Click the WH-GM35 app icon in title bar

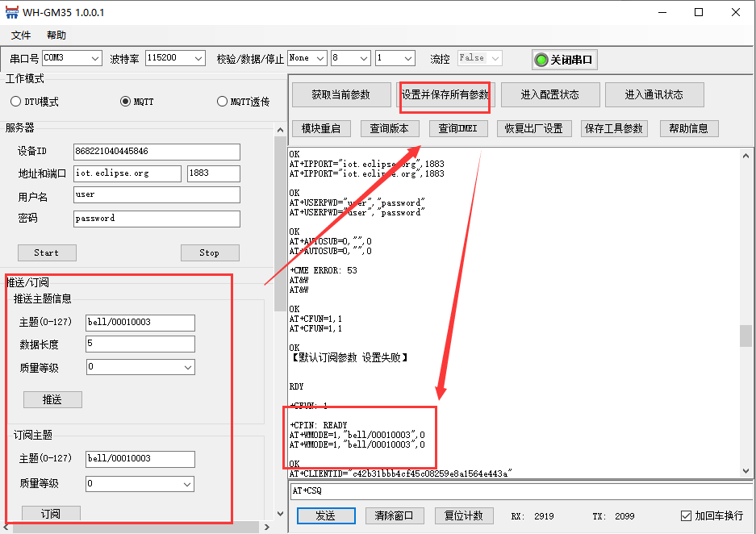click(x=11, y=12)
